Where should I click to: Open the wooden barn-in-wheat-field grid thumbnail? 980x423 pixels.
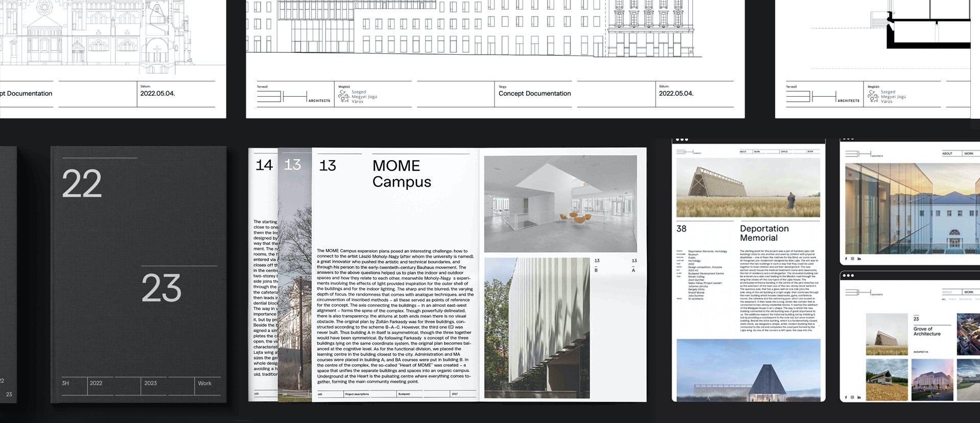pos(886,335)
